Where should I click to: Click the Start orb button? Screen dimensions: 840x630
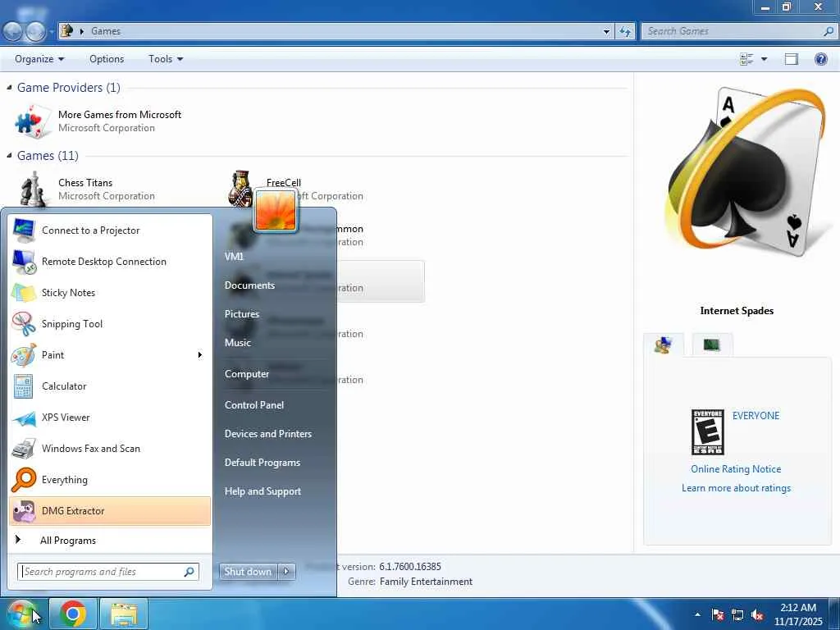[21, 614]
